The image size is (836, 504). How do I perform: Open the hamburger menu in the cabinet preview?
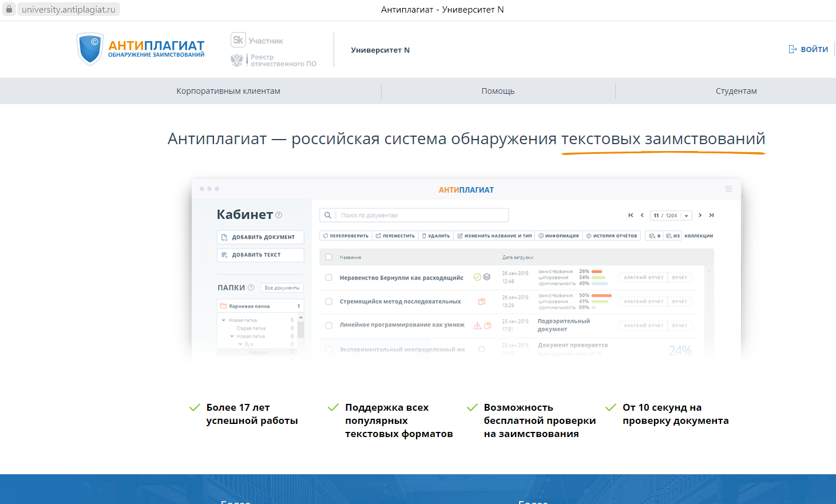coord(729,189)
